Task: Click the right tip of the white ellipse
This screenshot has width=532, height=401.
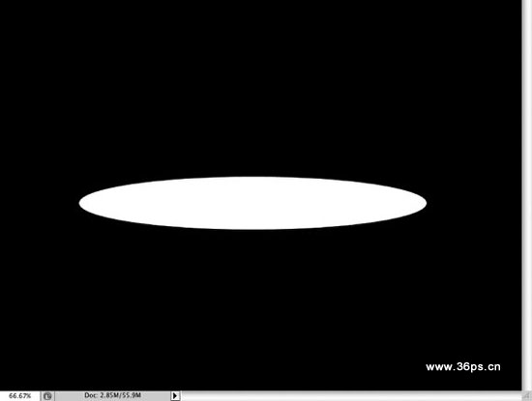Action: click(x=425, y=203)
